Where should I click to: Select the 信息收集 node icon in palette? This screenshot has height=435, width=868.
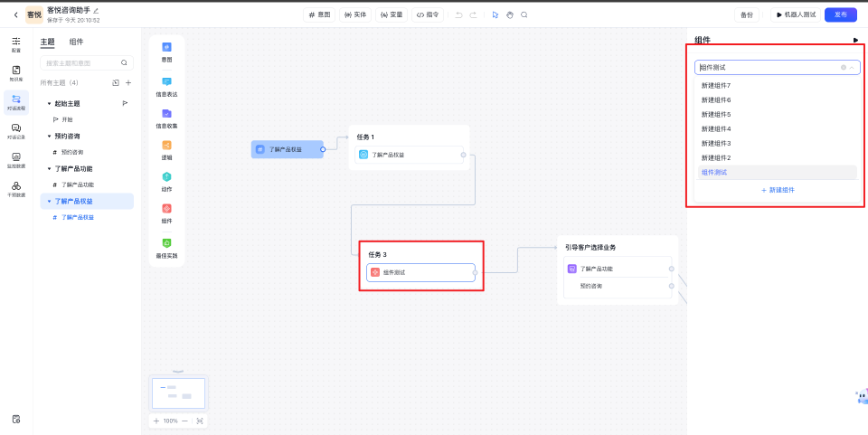[166, 114]
